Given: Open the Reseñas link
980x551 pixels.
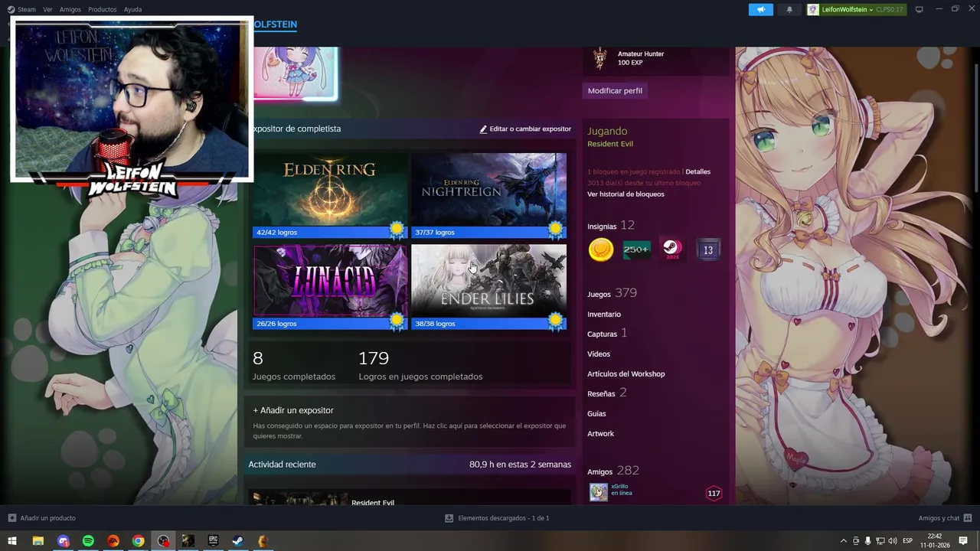Looking at the screenshot, I should (607, 393).
